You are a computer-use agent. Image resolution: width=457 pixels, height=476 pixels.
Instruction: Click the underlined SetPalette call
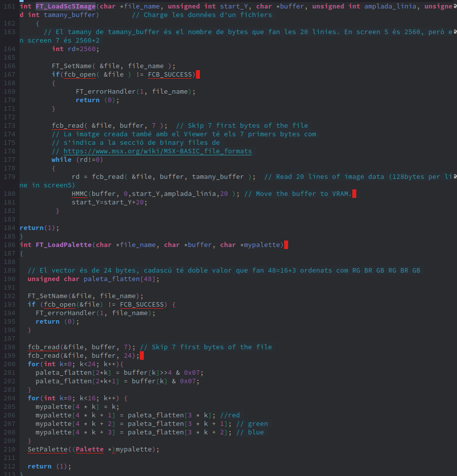pyautogui.click(x=48, y=449)
